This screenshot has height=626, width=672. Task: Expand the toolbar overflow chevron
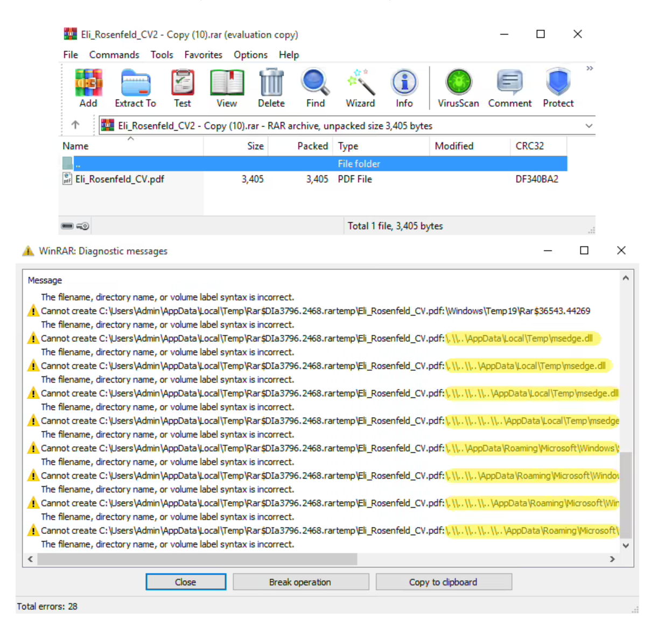pyautogui.click(x=590, y=68)
